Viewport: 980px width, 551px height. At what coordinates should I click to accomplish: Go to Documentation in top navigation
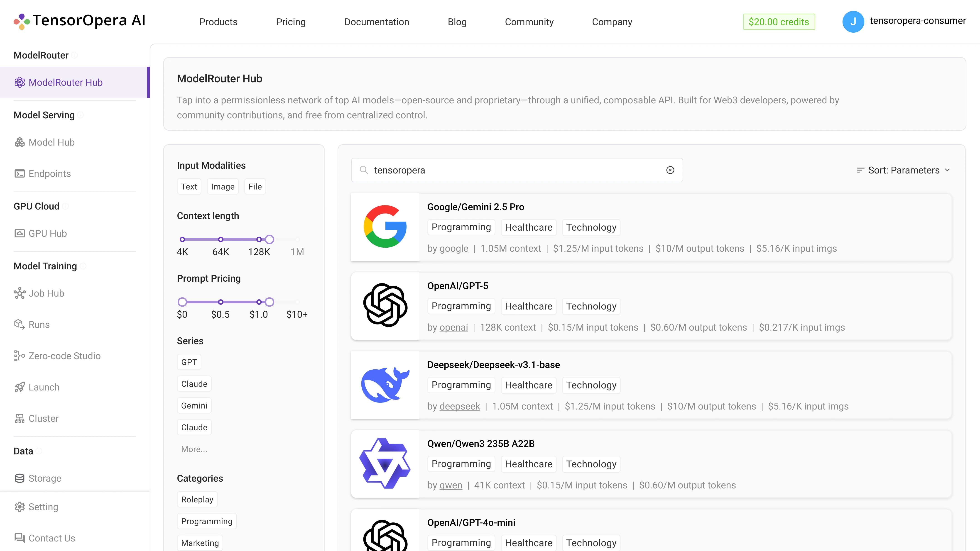377,22
